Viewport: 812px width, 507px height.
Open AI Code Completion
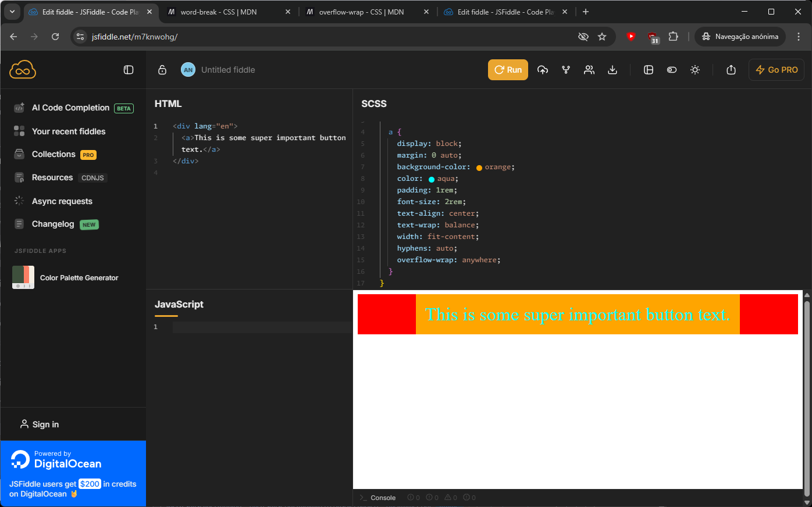pos(73,108)
